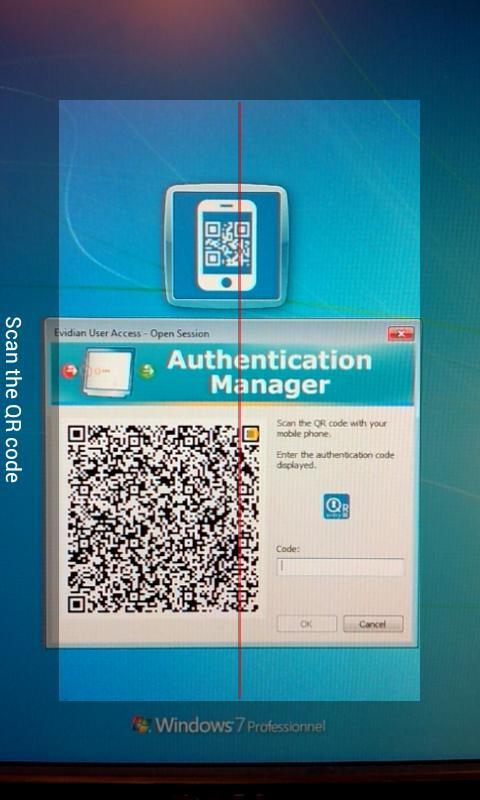Click the 'Enter the authentication code displayed' text
This screenshot has width=480, height=800.
(x=335, y=460)
